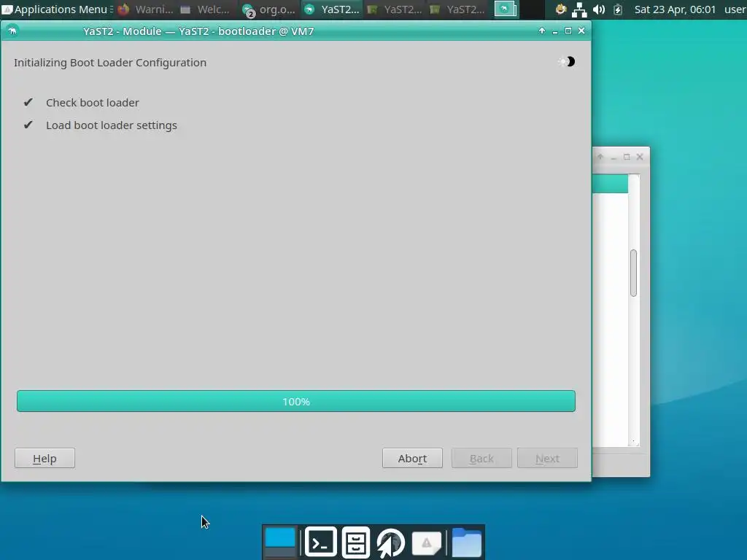Switch to the Firefox Warning taskbar window

(146, 9)
